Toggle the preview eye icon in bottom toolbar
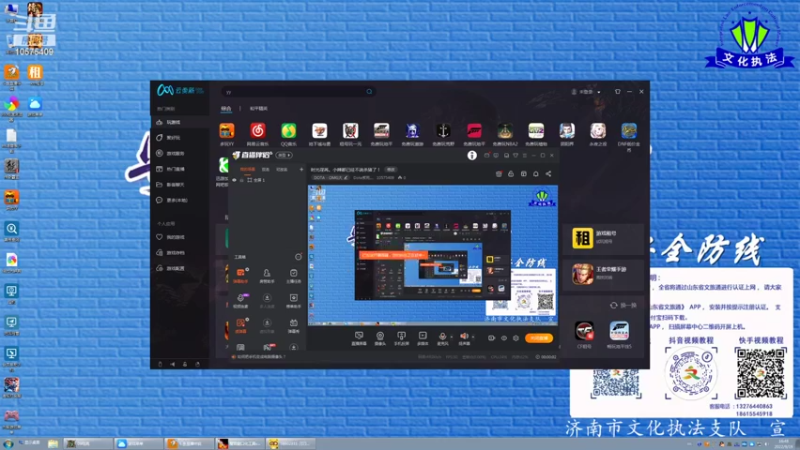Image resolution: width=800 pixels, height=450 pixels. pos(504,338)
